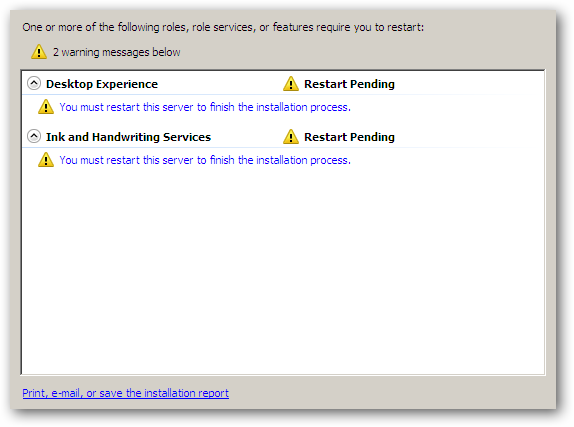The image size is (574, 427).
Task: Click warning icon beside Desktop Experience restart message
Action: [x=46, y=107]
